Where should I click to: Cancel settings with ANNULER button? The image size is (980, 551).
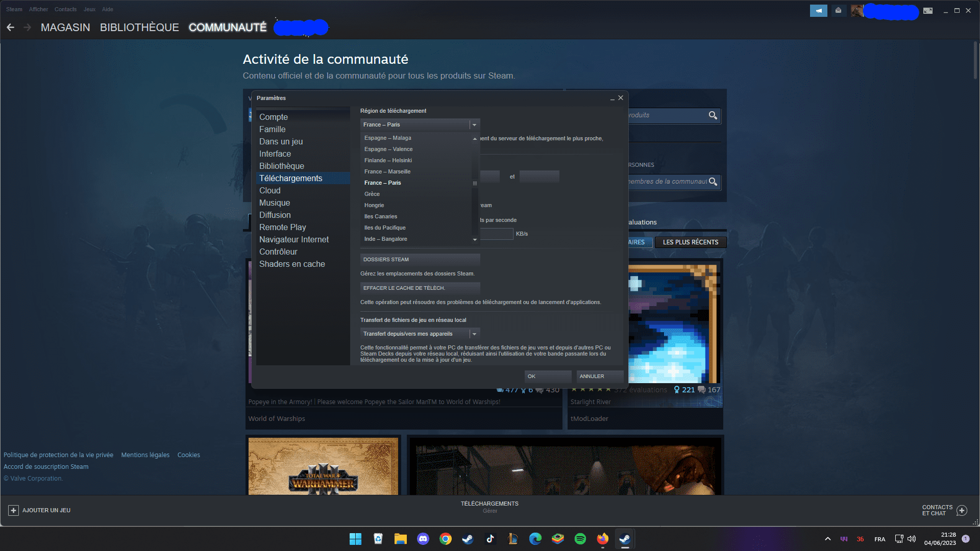coord(600,376)
